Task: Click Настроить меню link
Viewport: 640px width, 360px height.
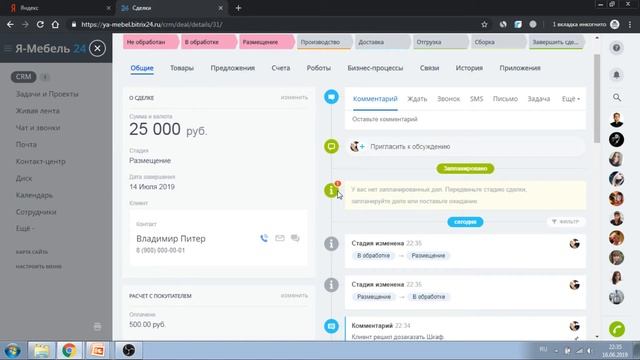Action: point(39,267)
